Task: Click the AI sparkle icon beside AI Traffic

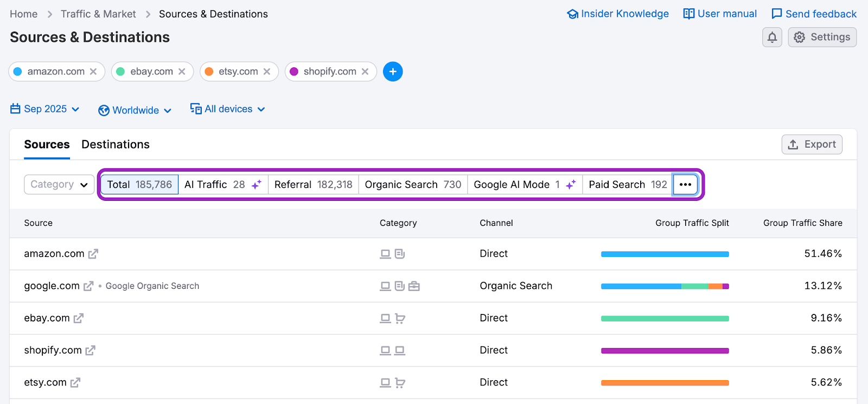Action: [257, 185]
